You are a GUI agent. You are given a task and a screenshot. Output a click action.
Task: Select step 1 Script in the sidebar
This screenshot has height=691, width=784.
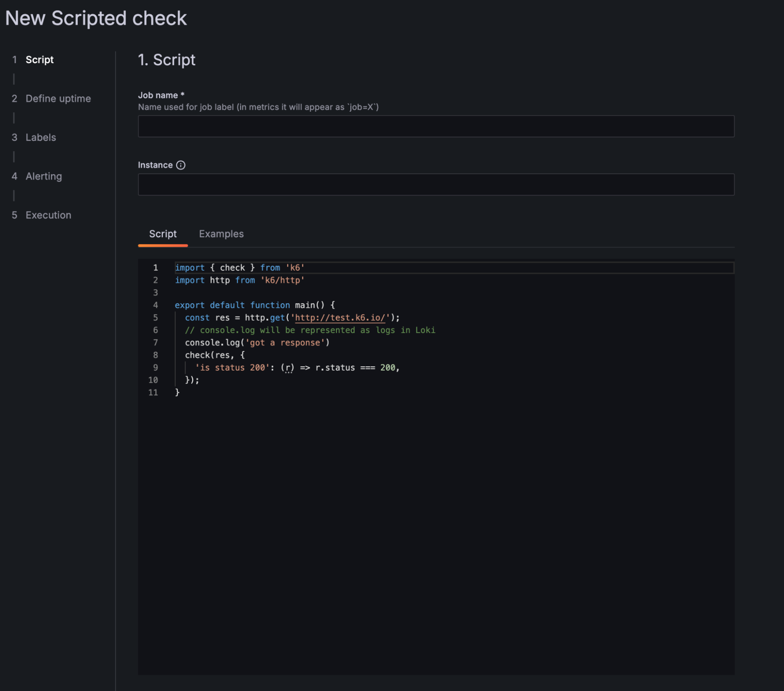point(39,60)
